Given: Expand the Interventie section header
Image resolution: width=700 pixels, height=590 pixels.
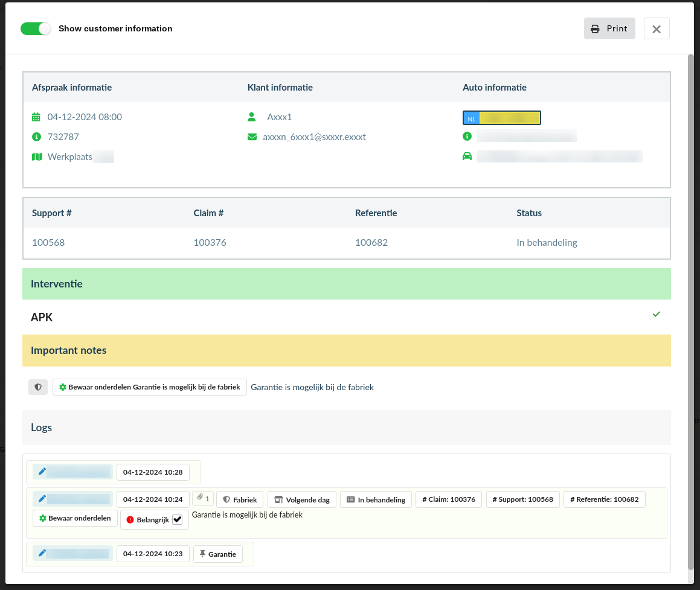Looking at the screenshot, I should 346,284.
